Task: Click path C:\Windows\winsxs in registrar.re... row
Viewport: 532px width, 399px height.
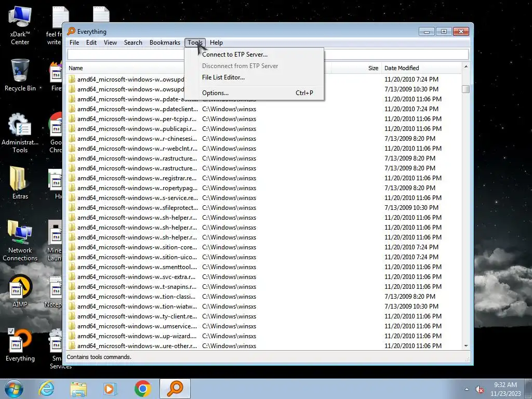Action: [229, 178]
